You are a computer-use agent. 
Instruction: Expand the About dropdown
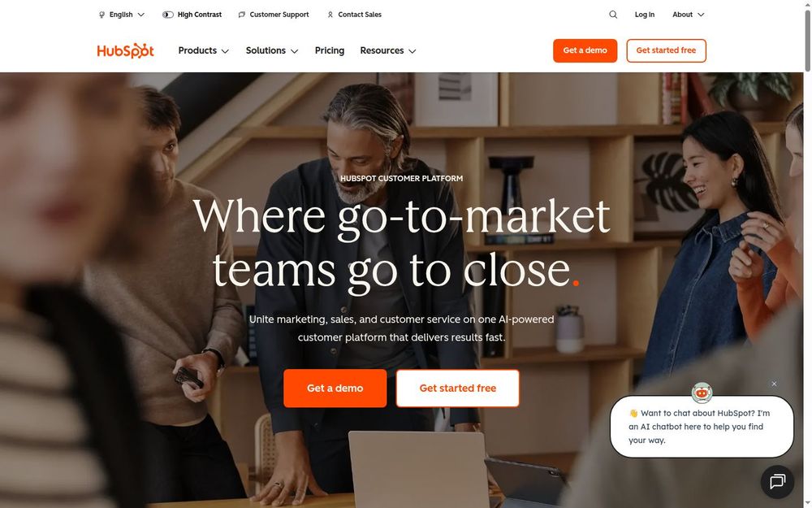click(x=689, y=15)
